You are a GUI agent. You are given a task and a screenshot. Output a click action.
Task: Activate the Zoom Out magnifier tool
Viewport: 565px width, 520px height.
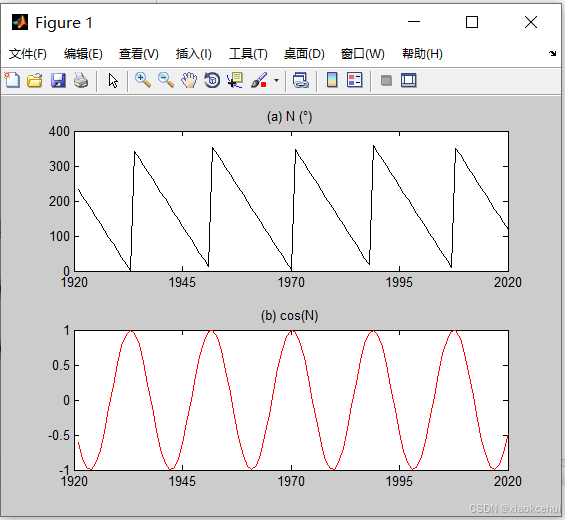[x=166, y=80]
